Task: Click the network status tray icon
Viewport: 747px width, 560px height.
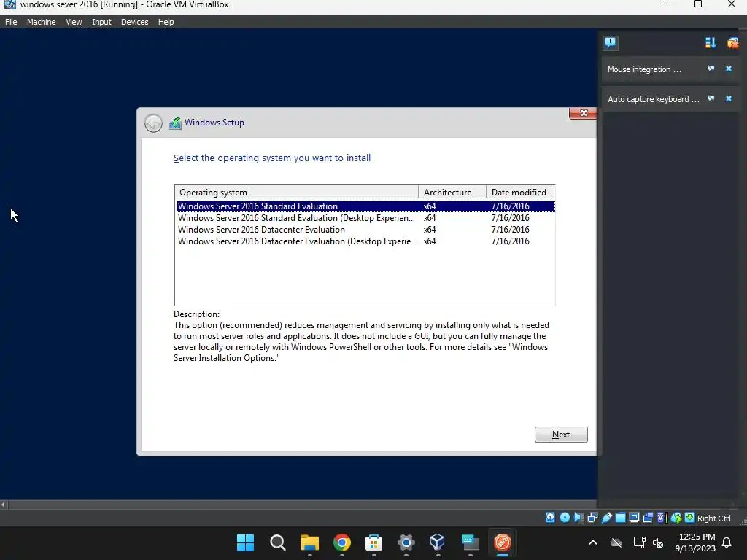Action: (639, 542)
